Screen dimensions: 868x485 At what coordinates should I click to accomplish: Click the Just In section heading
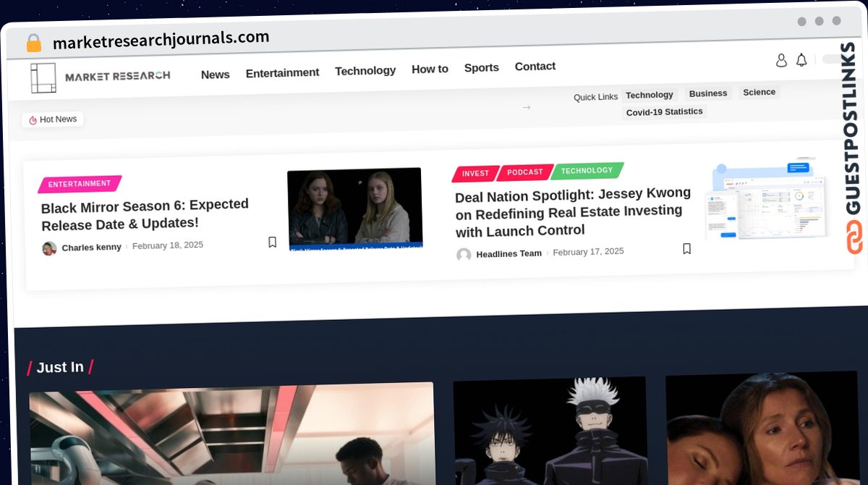point(61,368)
